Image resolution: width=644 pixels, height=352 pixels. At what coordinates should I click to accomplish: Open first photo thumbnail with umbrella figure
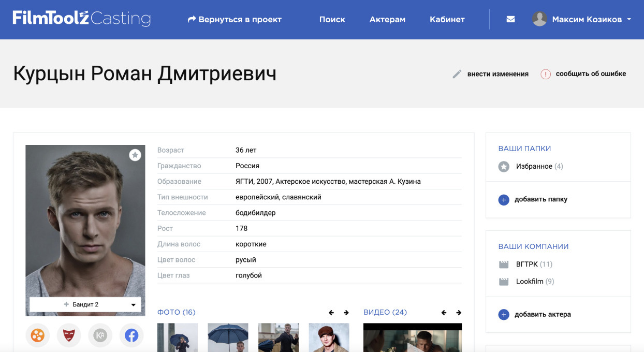click(x=178, y=338)
